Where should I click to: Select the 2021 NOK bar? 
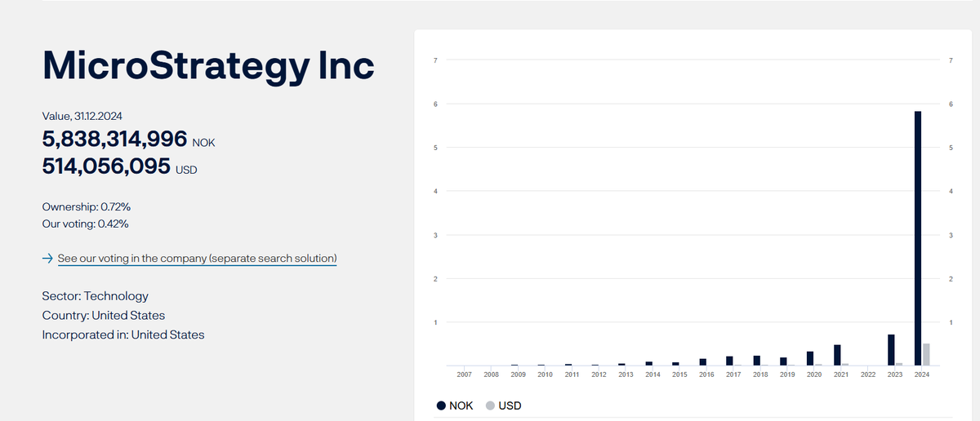pos(837,355)
